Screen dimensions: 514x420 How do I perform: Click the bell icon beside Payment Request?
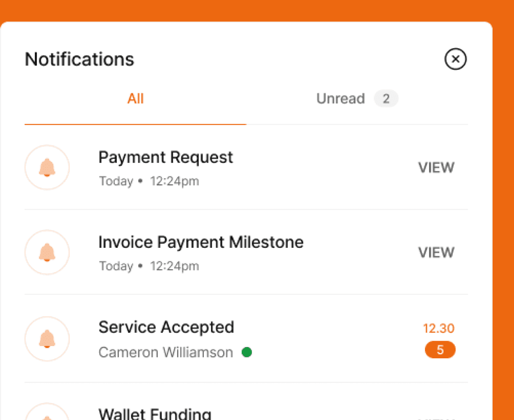[x=47, y=168]
